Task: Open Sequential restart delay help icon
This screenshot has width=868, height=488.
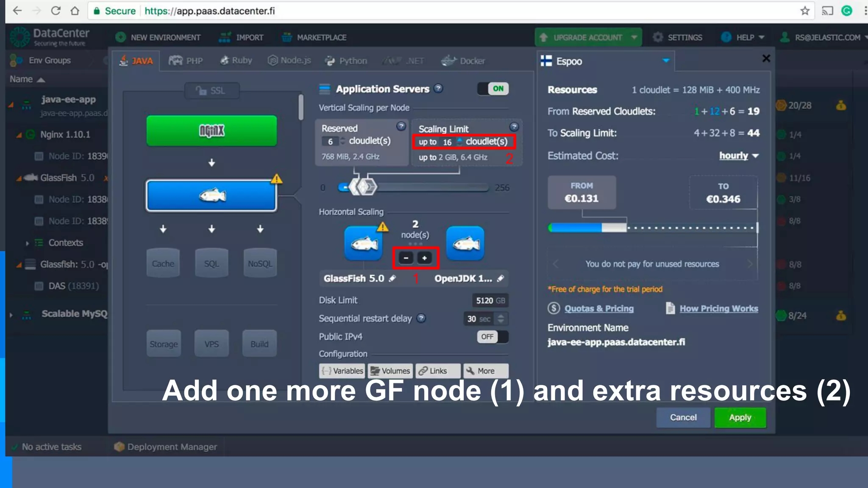Action: [x=421, y=318]
